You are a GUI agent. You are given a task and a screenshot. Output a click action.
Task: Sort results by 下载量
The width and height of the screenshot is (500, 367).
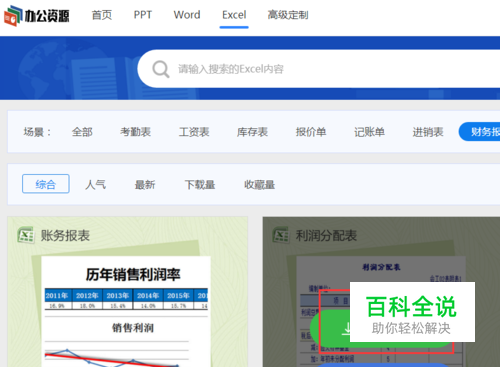click(x=200, y=184)
